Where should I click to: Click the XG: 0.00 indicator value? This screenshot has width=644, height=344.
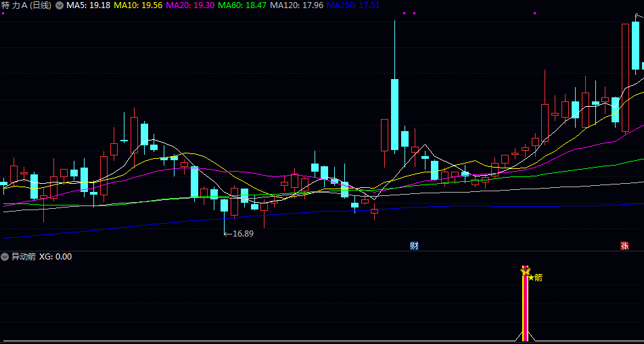pyautogui.click(x=55, y=257)
